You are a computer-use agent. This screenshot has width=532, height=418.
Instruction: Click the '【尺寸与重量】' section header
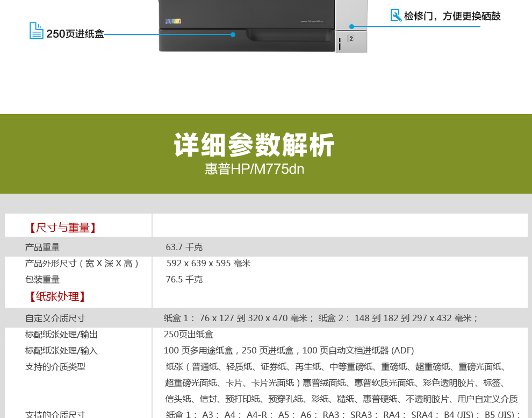62,228
